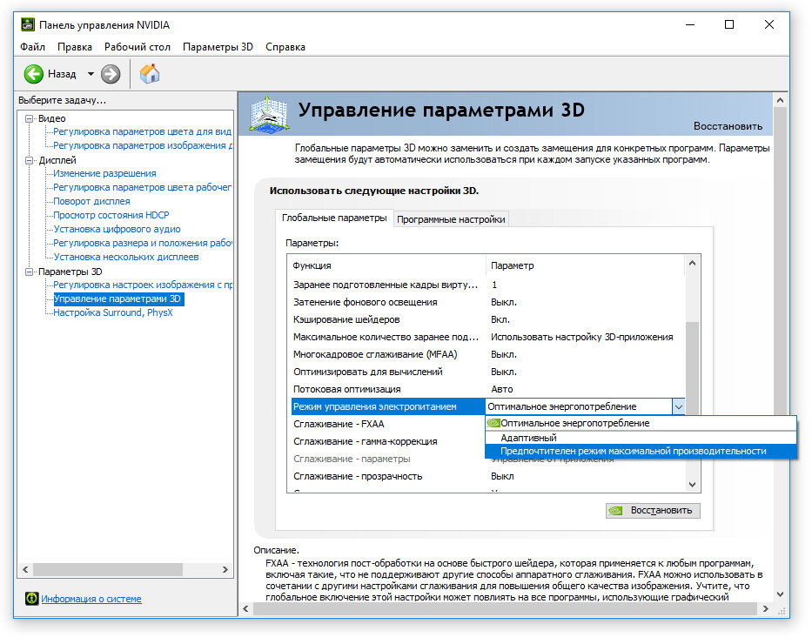Image resolution: width=812 pixels, height=644 pixels.
Task: Choose Оптимальное энергопотребление in the dropdown list
Action: point(641,424)
